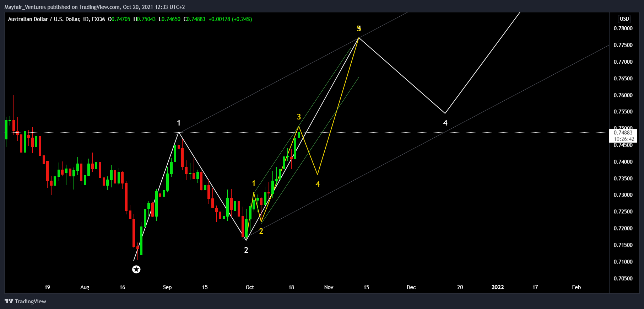Viewport: 644px width, 309px height.
Task: Click the 0.72000 price axis label
Action: [623, 228]
